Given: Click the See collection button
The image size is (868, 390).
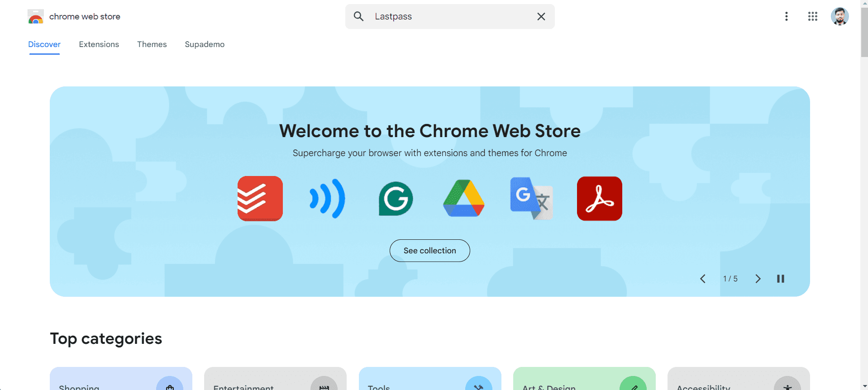Looking at the screenshot, I should pos(430,251).
